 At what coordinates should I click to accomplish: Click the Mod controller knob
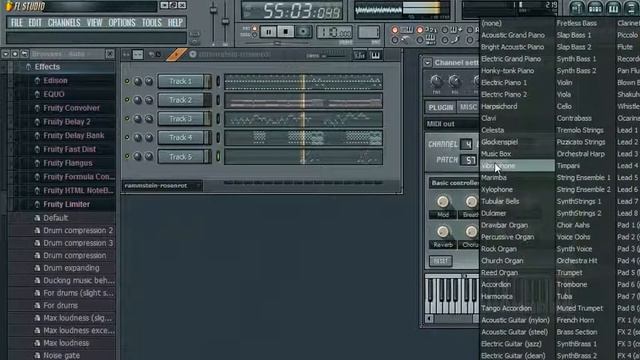442,201
